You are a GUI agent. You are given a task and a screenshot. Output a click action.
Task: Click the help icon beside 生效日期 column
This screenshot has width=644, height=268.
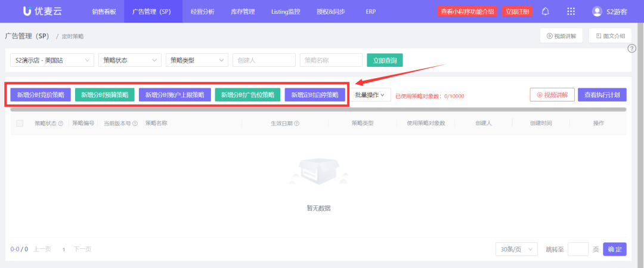click(x=296, y=124)
